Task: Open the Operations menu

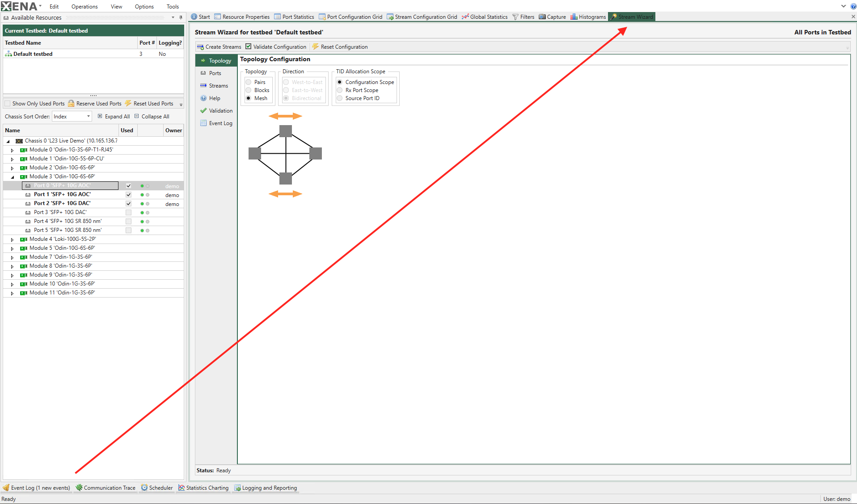Action: click(84, 6)
